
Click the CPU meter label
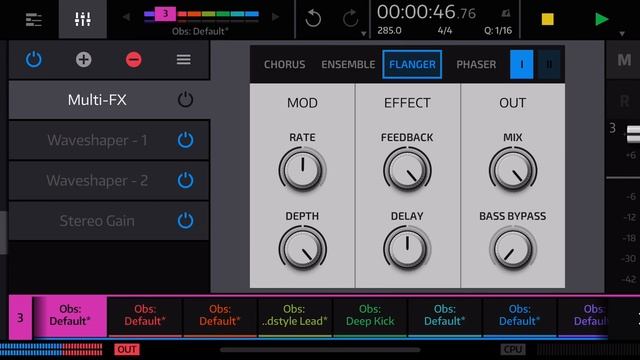tap(513, 349)
